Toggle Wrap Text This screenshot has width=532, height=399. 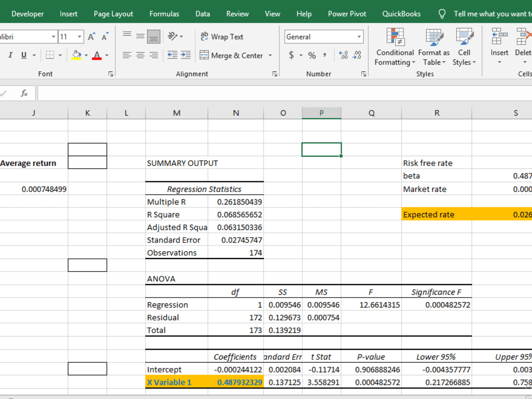click(222, 37)
